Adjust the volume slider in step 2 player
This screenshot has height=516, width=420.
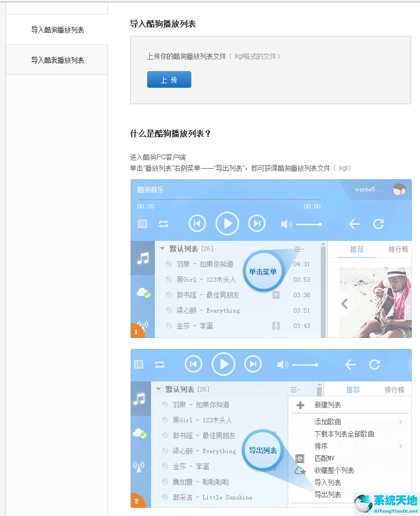click(x=305, y=365)
